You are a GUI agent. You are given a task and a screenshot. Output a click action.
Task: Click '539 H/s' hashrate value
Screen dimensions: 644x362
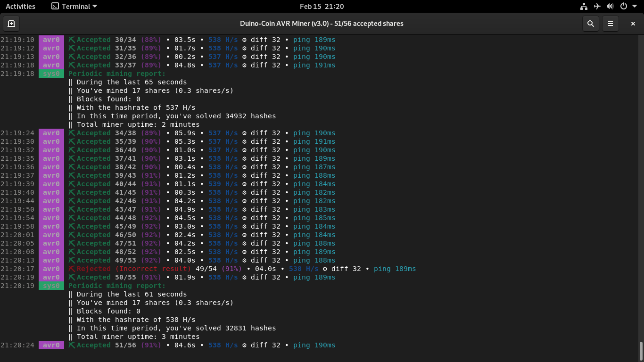point(223,184)
